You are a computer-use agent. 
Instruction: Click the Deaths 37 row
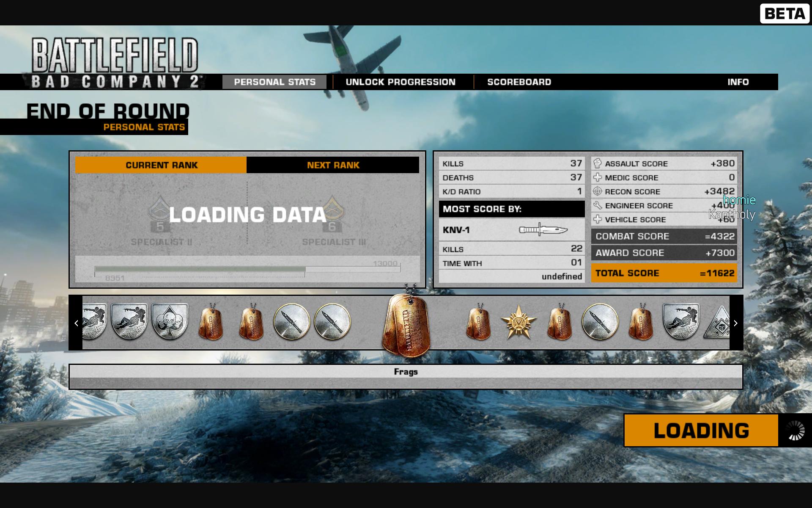[512, 177]
